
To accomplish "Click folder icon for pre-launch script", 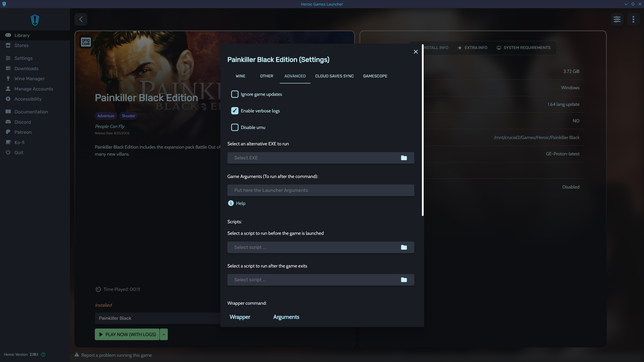I will coord(404,247).
